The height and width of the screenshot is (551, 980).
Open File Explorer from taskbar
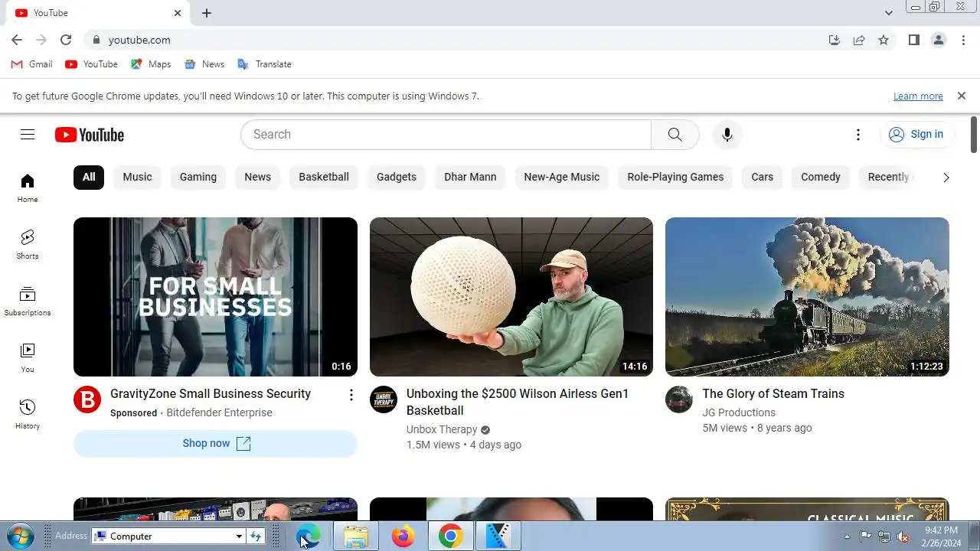(356, 536)
